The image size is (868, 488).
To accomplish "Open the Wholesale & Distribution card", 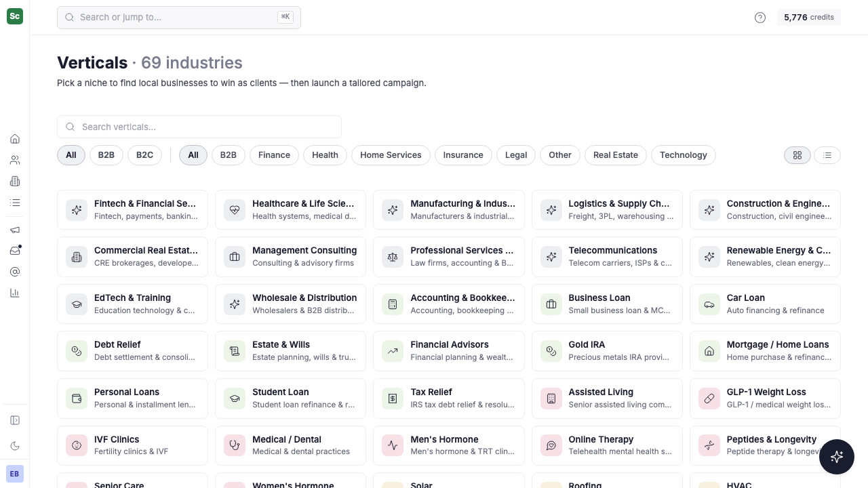I will click(290, 304).
